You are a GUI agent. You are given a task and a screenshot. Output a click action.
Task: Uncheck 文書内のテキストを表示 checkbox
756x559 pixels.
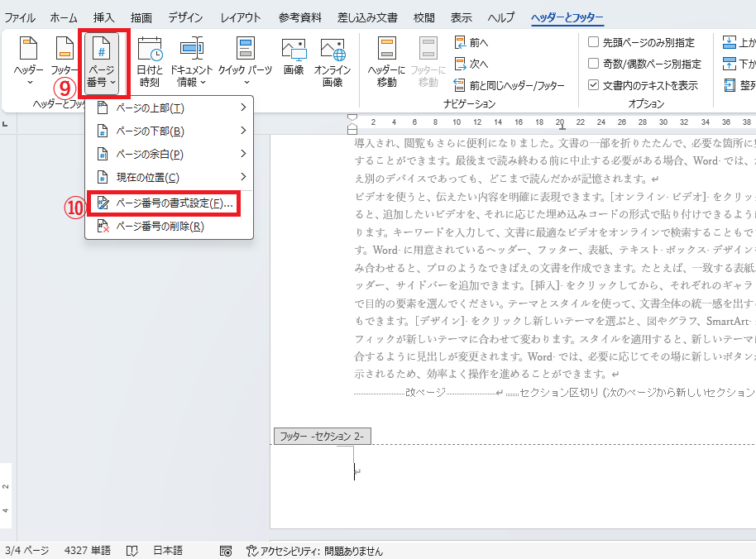click(594, 85)
